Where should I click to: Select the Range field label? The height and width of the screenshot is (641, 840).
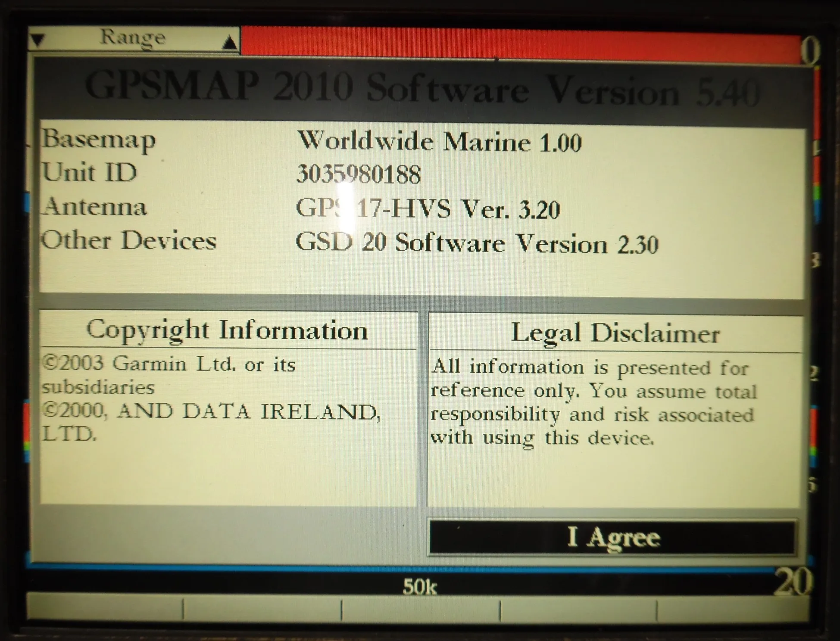click(132, 38)
